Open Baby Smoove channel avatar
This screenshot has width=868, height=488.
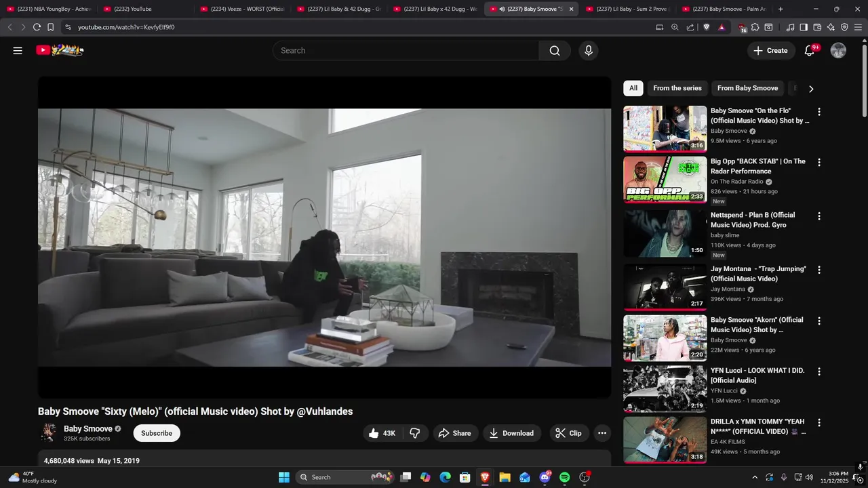[48, 432]
